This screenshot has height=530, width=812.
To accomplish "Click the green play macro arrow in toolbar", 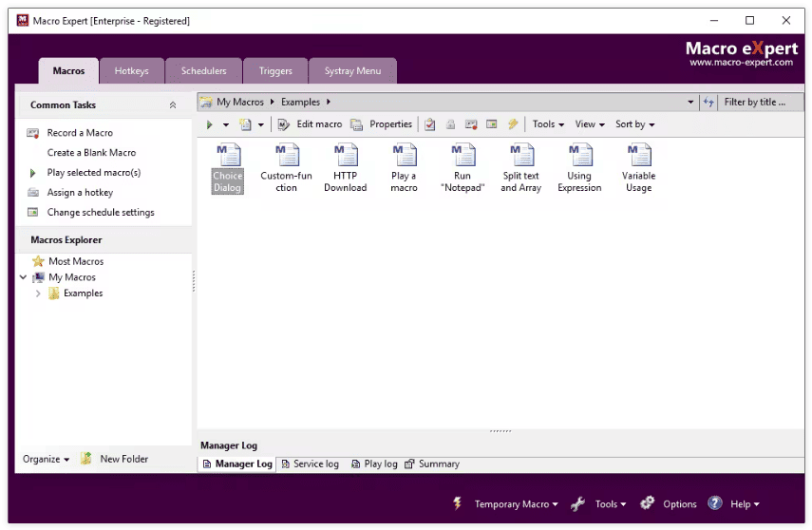I will pyautogui.click(x=209, y=124).
